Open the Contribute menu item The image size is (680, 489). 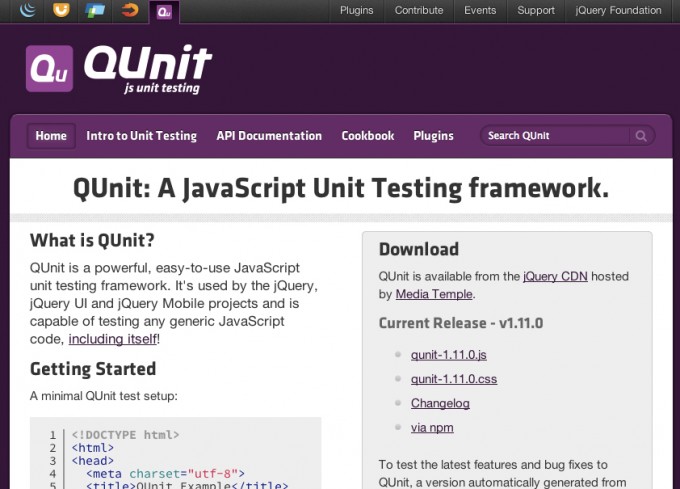[419, 10]
